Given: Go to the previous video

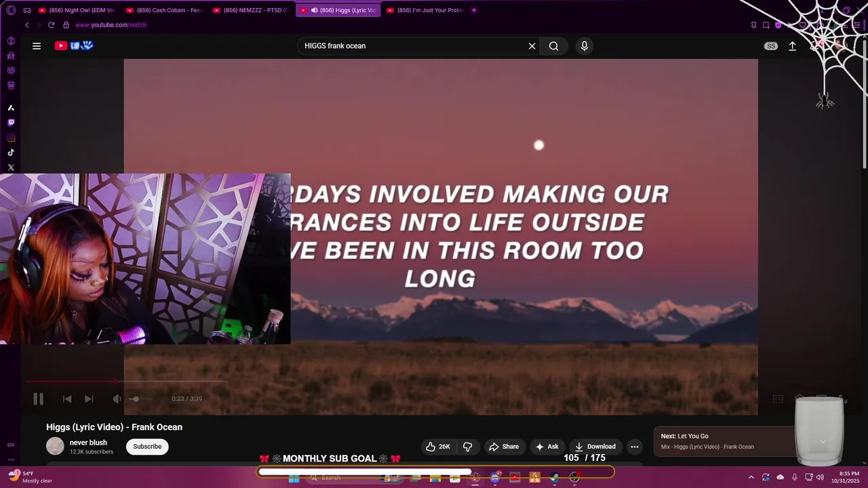Looking at the screenshot, I should [x=67, y=399].
